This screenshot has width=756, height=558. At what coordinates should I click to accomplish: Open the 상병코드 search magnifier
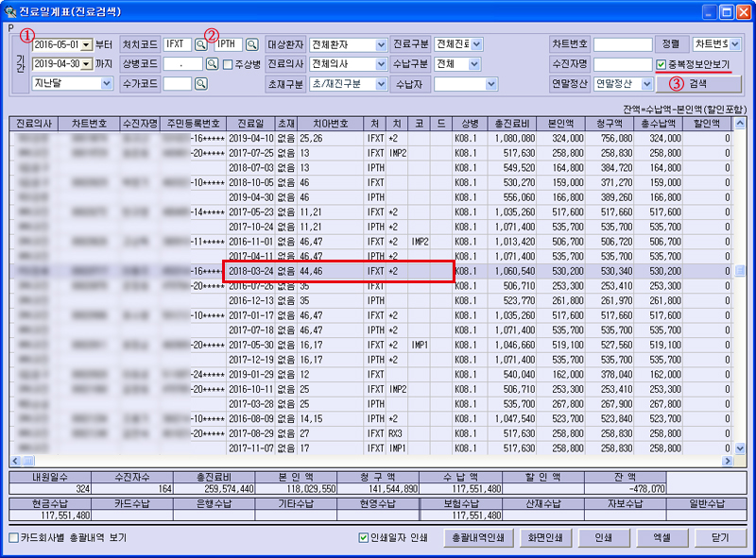213,64
